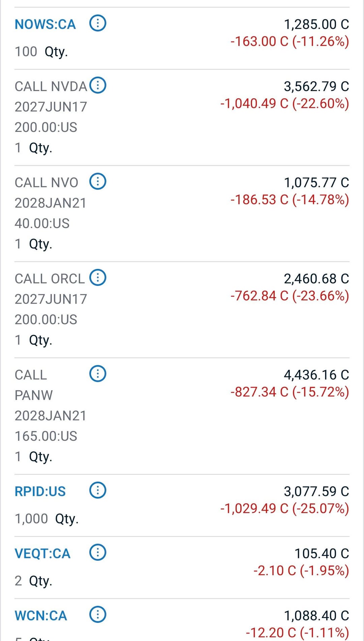
Task: Open the WCN:CA symbol link
Action: point(41,616)
